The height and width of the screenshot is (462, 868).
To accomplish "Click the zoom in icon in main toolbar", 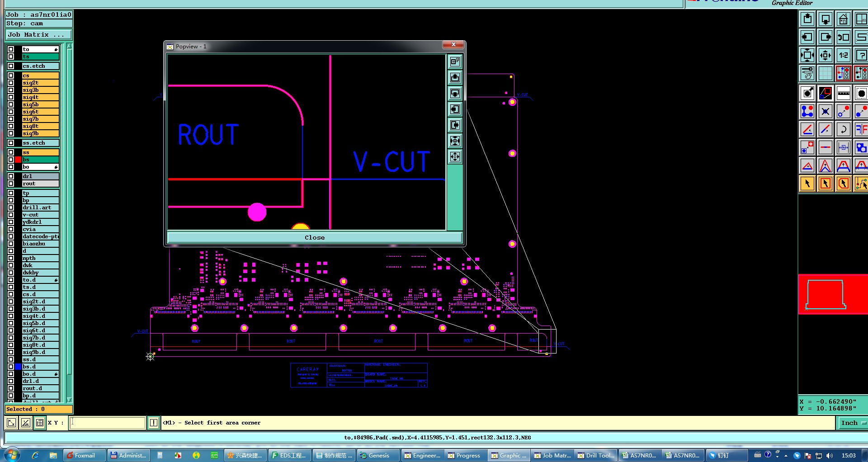I will pyautogui.click(x=807, y=55).
